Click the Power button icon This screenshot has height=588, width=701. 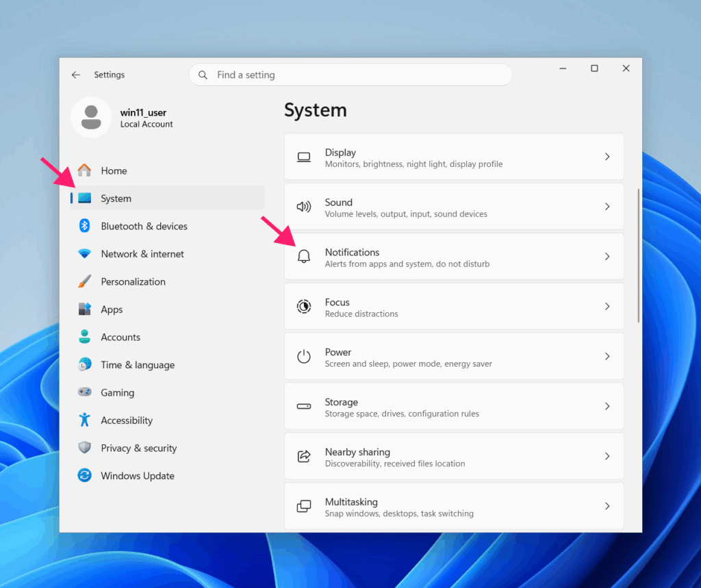coord(303,357)
